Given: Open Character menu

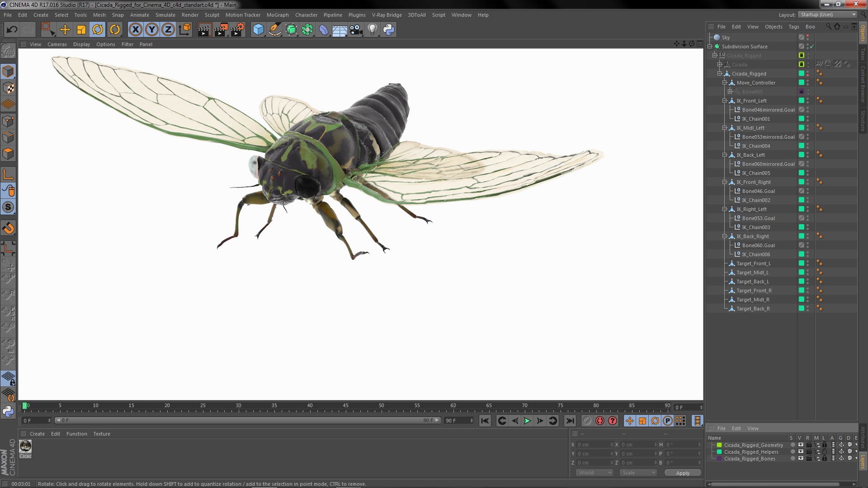Looking at the screenshot, I should (x=306, y=15).
